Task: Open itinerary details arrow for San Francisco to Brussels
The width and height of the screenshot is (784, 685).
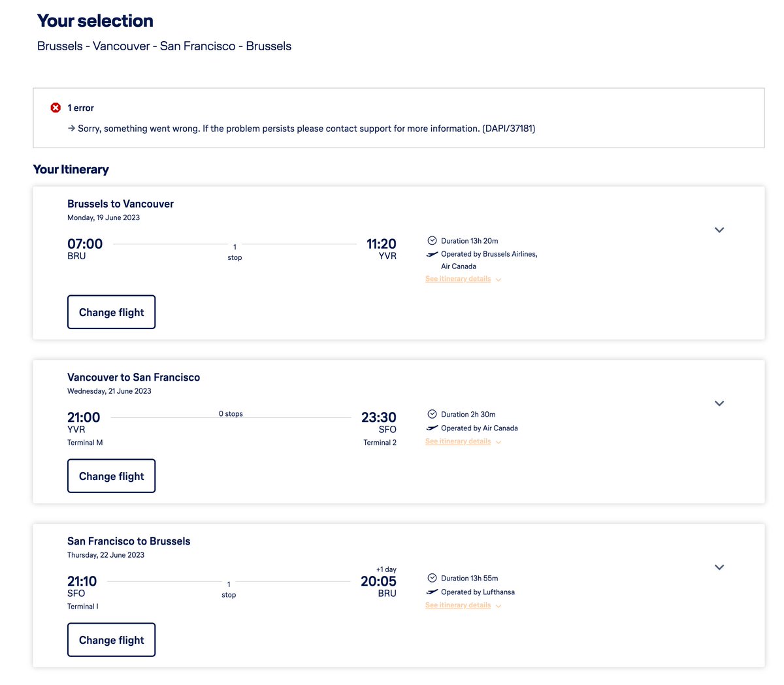Action: [x=498, y=606]
